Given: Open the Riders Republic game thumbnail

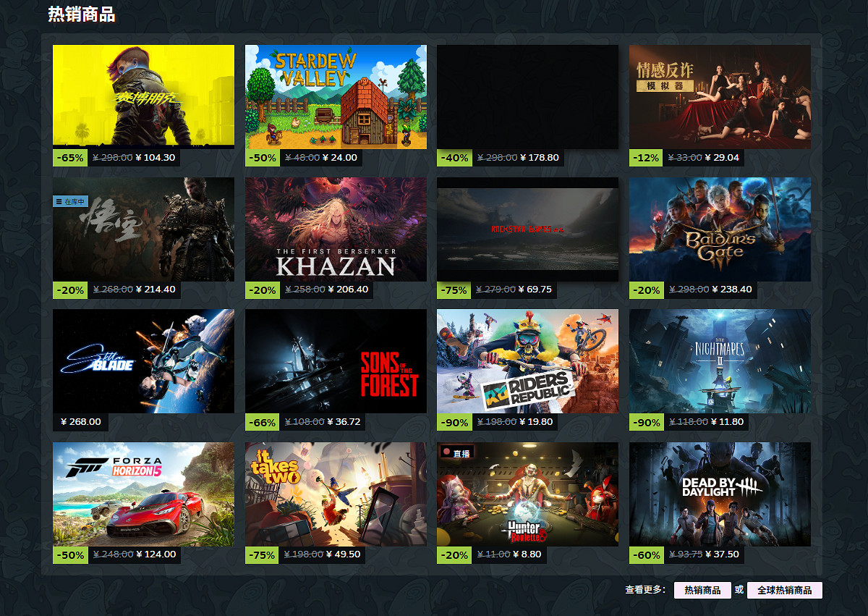Looking at the screenshot, I should [527, 361].
